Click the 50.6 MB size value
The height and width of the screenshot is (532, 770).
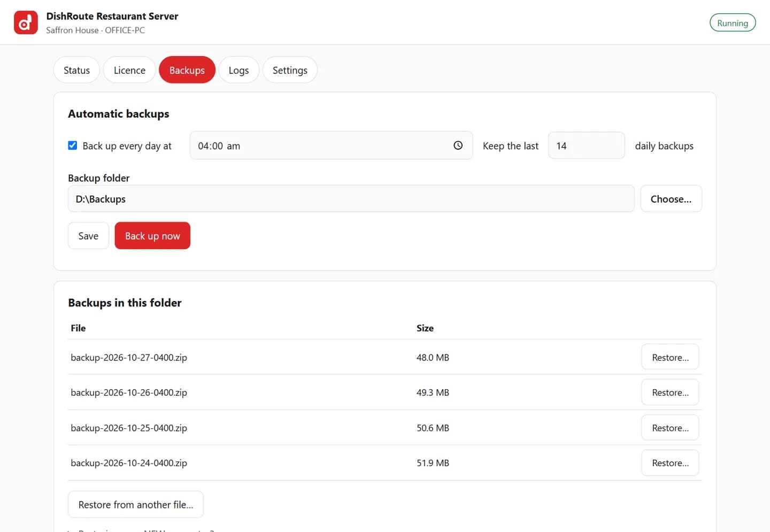[x=433, y=428]
